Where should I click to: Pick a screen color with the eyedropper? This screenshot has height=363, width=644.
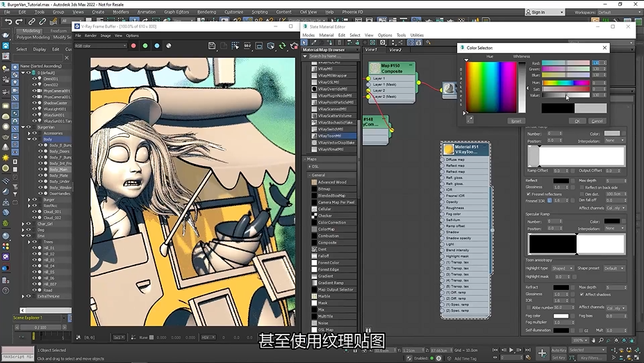(x=470, y=120)
